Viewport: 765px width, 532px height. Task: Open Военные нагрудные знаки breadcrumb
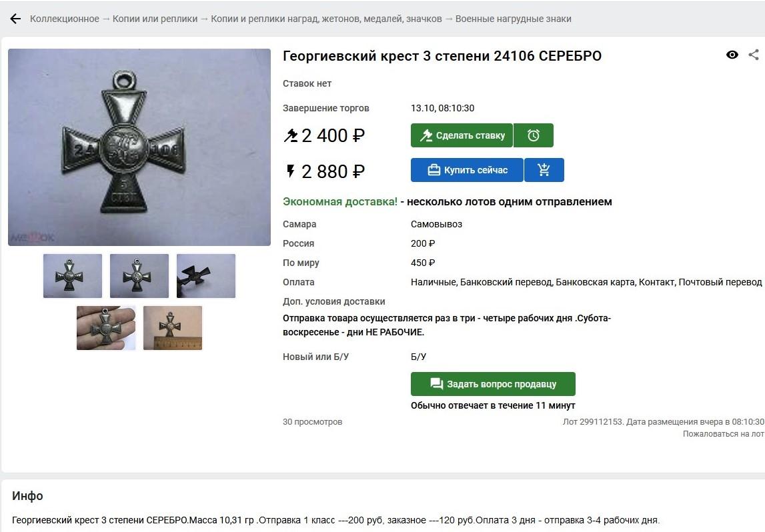pyautogui.click(x=514, y=19)
